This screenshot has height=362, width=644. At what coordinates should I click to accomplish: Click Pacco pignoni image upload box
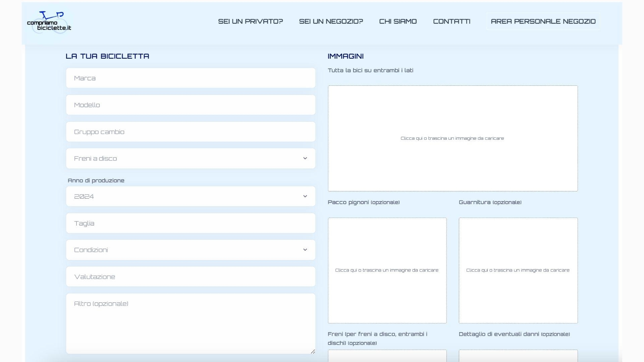coord(387,270)
